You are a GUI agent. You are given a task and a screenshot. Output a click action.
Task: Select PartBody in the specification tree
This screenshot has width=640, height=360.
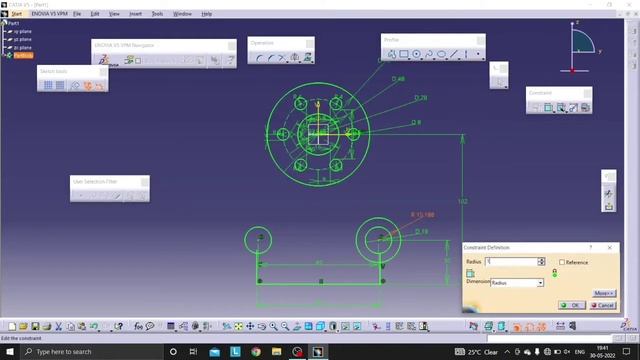pyautogui.click(x=23, y=56)
